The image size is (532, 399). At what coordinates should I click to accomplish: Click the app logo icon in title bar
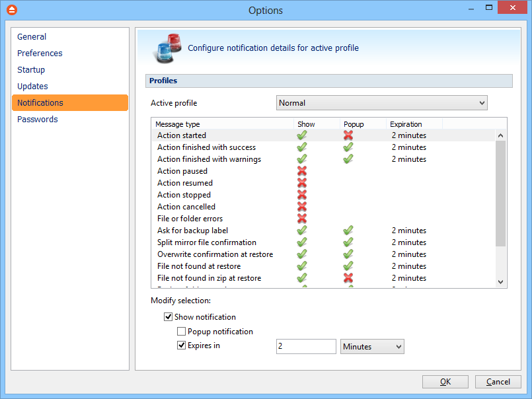[x=11, y=10]
